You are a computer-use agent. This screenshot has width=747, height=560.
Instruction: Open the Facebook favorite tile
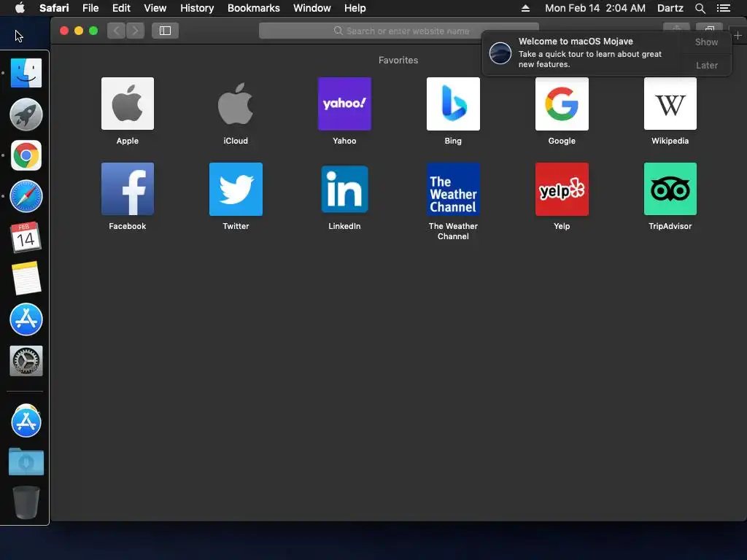[127, 189]
